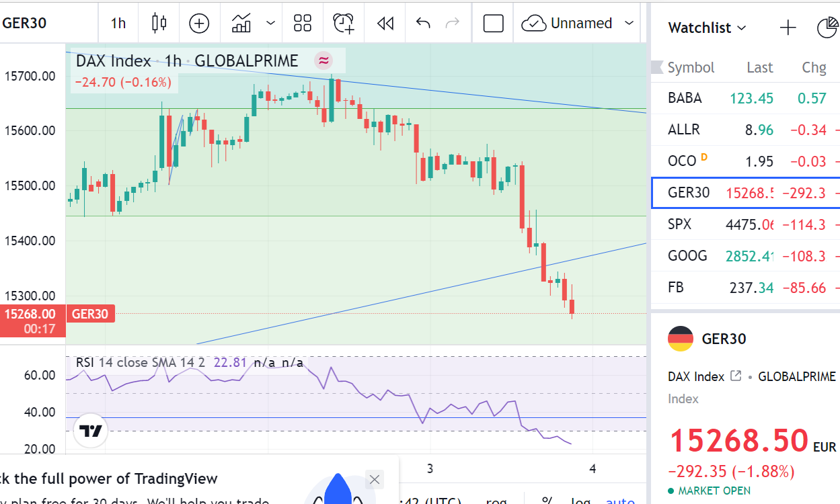Open the indicator templates grid icon

point(303,24)
